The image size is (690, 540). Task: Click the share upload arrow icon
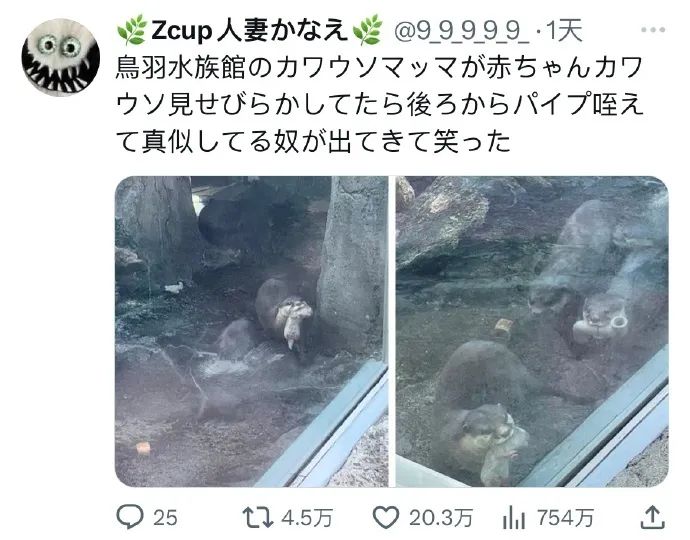(652, 517)
